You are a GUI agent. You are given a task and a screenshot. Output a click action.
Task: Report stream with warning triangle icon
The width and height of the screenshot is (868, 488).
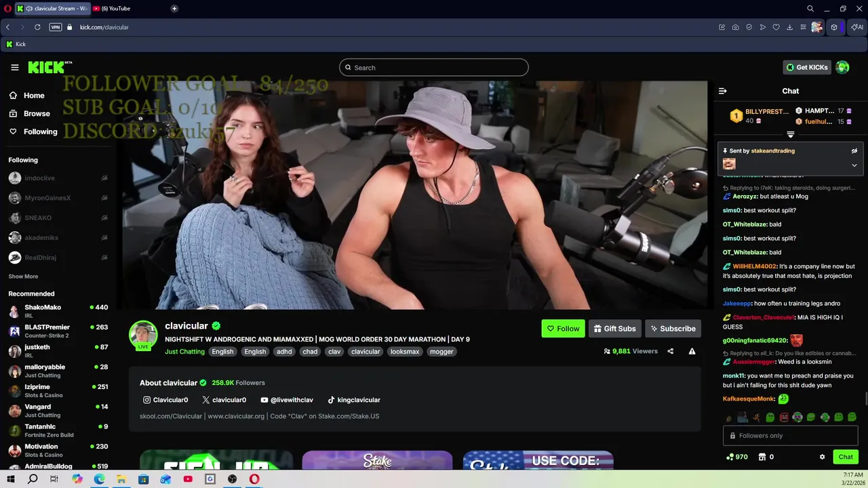pyautogui.click(x=692, y=351)
